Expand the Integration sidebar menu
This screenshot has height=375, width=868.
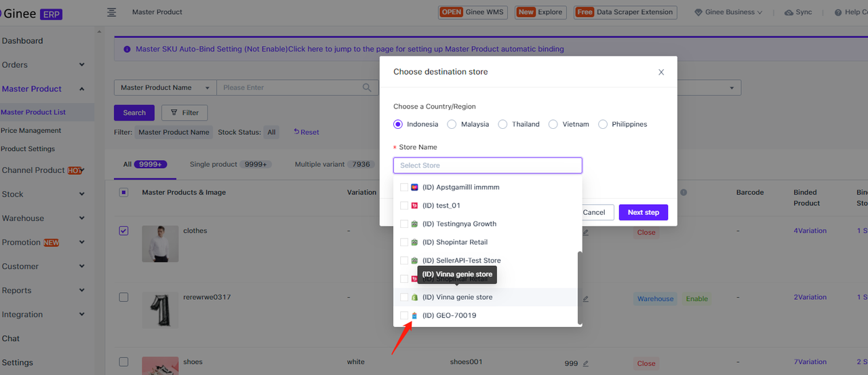(81, 315)
